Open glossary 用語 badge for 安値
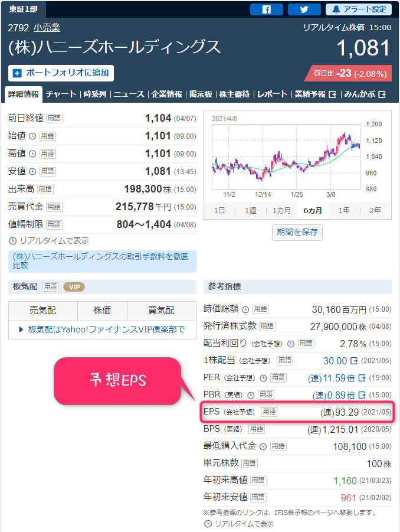The image size is (400, 532). point(47,171)
